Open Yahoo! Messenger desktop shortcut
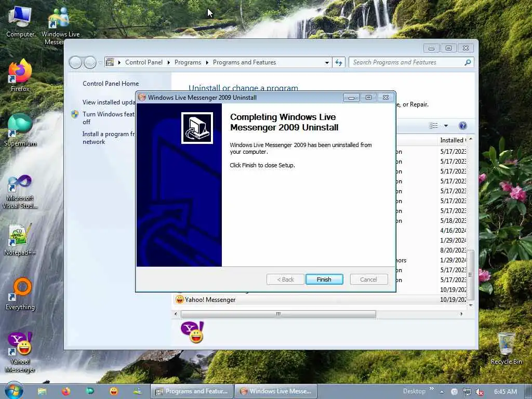 pos(20,352)
